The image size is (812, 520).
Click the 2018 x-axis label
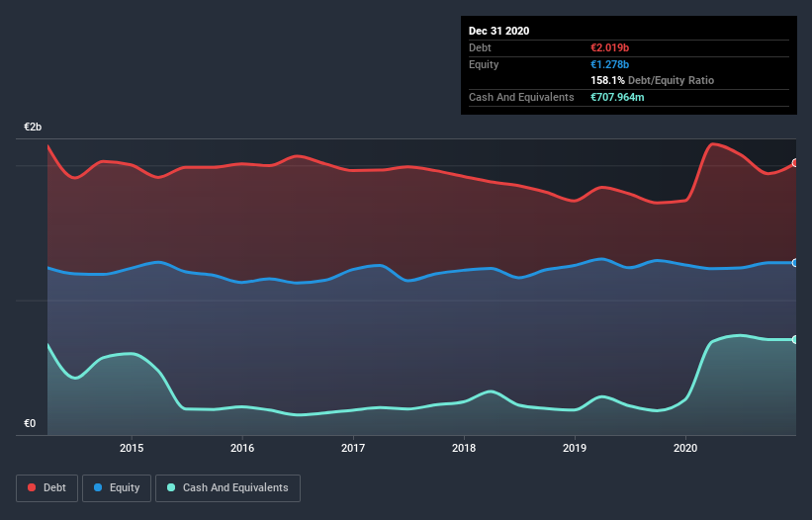click(x=464, y=448)
